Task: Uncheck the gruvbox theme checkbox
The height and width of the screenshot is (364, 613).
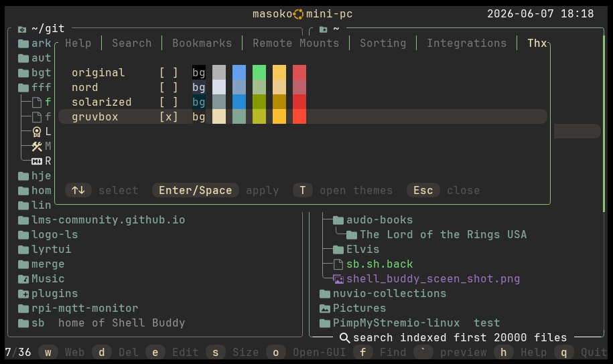Action: coord(169,117)
